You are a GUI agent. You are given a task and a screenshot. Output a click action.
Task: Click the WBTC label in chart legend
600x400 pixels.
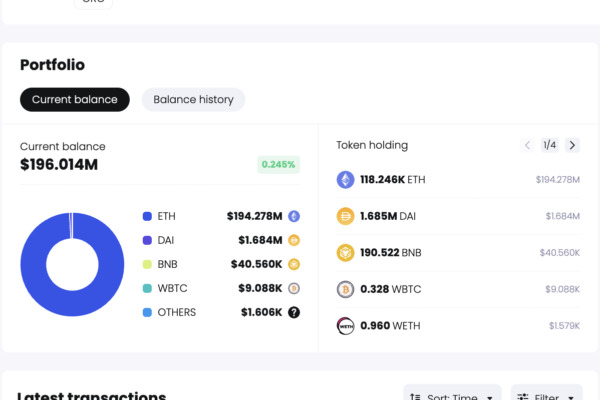click(x=173, y=288)
